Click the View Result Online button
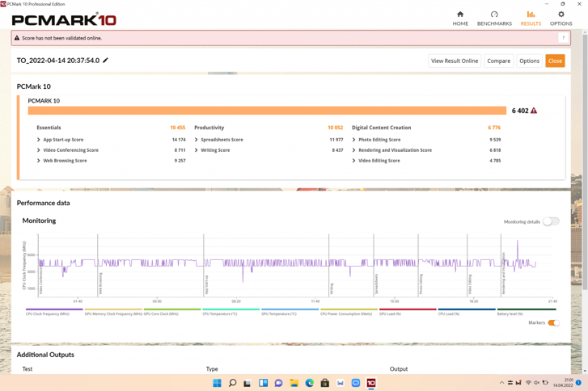The height and width of the screenshot is (391, 588). tap(455, 61)
